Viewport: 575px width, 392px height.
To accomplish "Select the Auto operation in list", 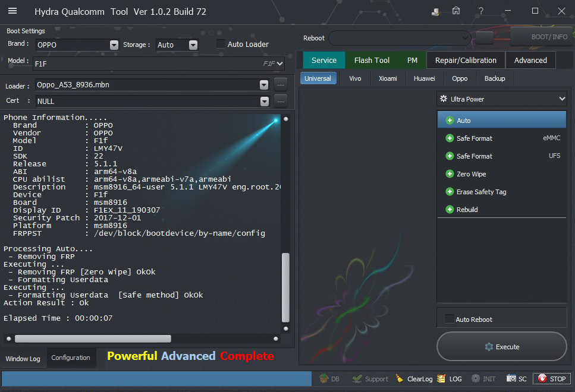I will (502, 120).
